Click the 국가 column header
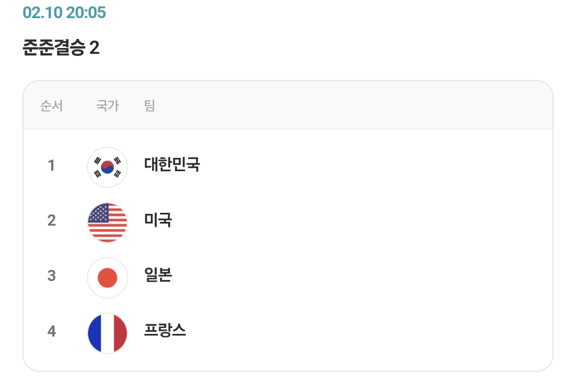This screenshot has width=576, height=392. pyautogui.click(x=108, y=106)
